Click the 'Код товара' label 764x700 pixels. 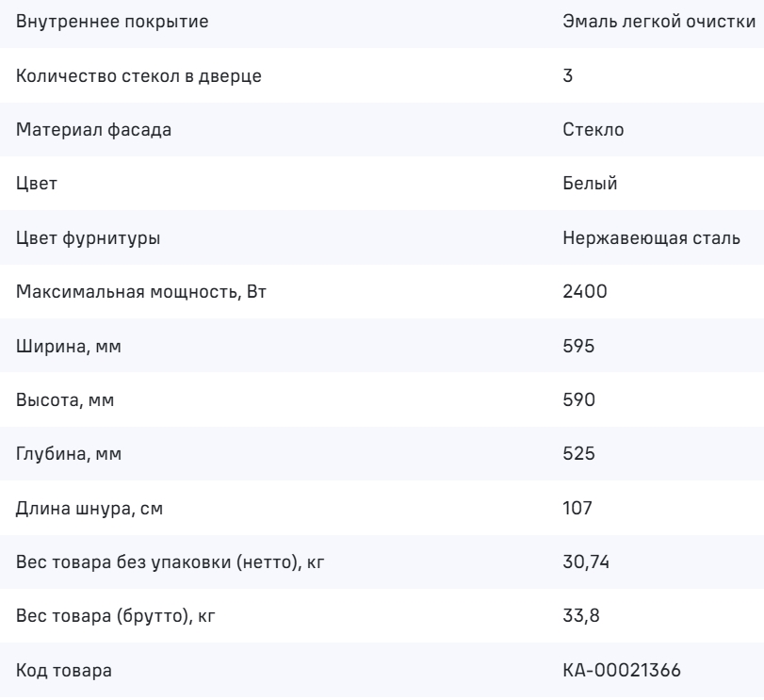tap(64, 673)
